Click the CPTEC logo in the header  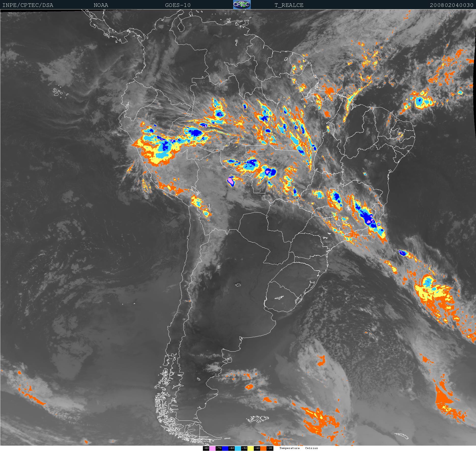click(x=242, y=5)
